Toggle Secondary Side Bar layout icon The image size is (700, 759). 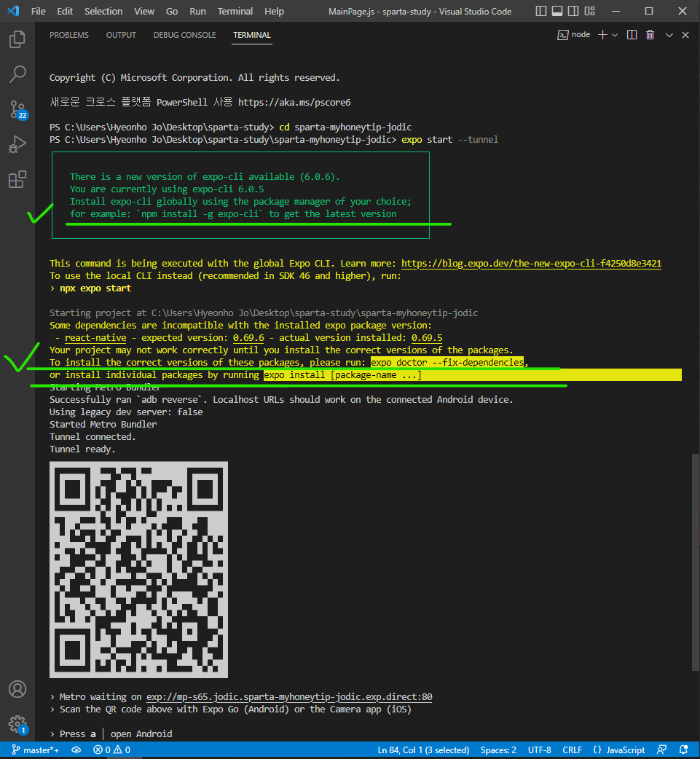pos(573,11)
